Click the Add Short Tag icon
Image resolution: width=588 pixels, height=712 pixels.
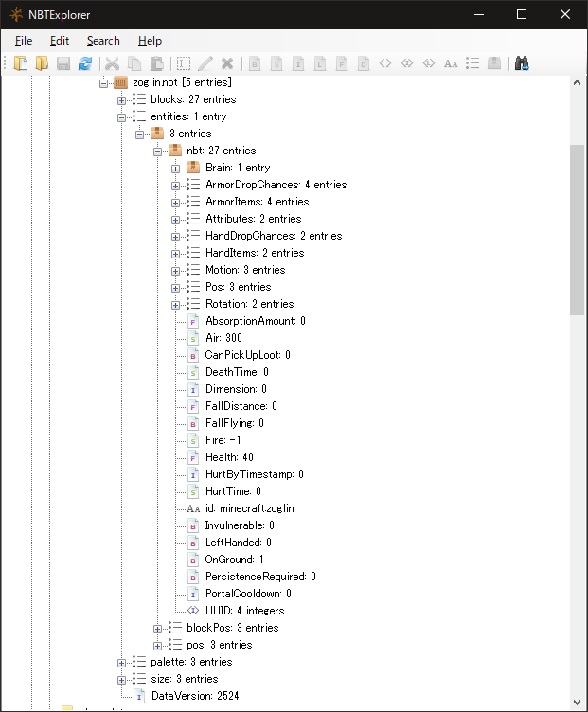[276, 63]
